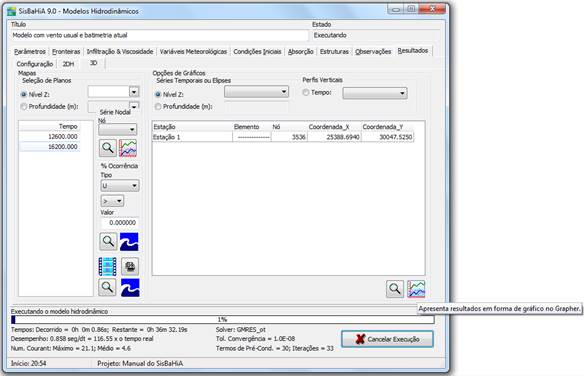Select the Resultados tab
The width and height of the screenshot is (584, 376).
click(413, 51)
